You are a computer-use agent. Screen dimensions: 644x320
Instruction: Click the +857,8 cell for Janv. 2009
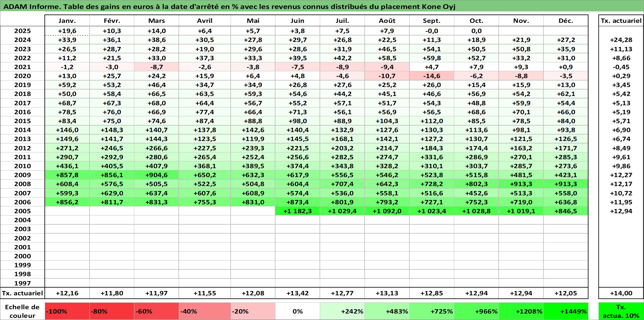tap(67, 175)
